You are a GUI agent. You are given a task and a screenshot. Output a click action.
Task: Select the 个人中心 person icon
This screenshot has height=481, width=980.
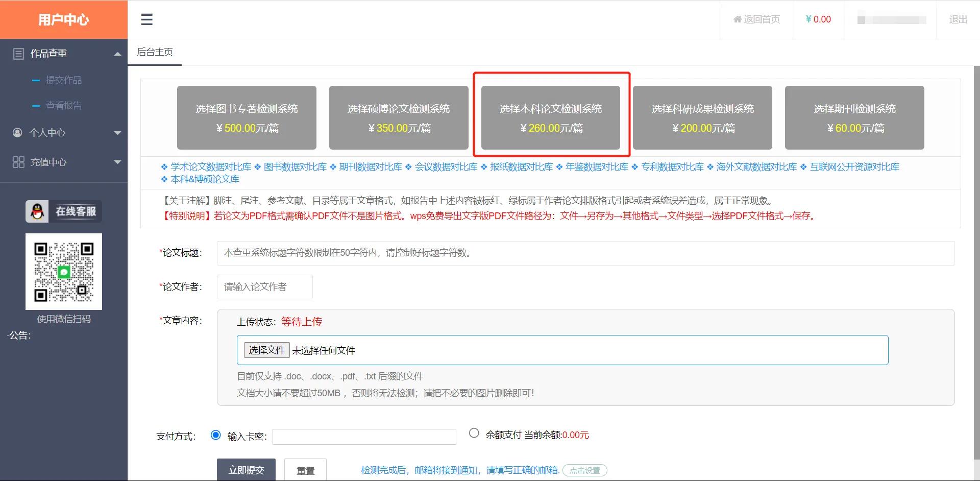[x=18, y=133]
